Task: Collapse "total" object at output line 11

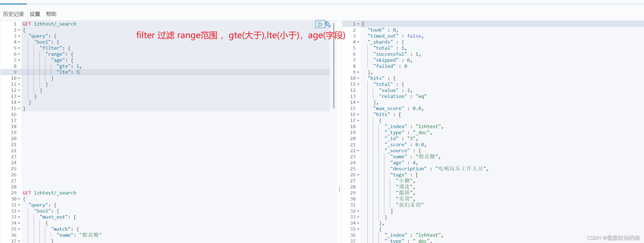Action: (358, 84)
